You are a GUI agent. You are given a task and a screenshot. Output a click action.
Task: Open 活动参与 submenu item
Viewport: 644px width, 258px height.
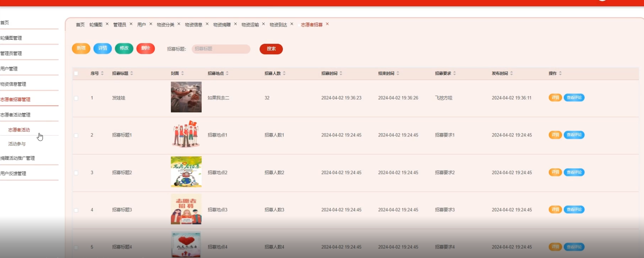[17, 144]
